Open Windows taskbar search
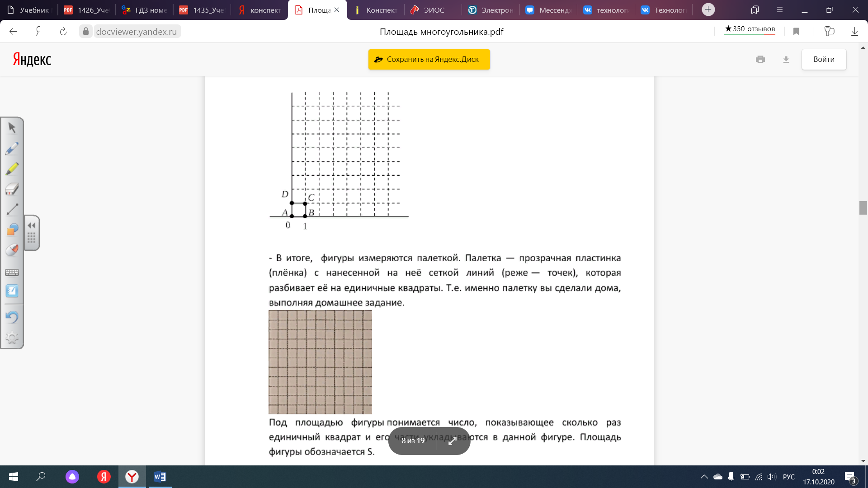868x488 pixels. [41, 477]
